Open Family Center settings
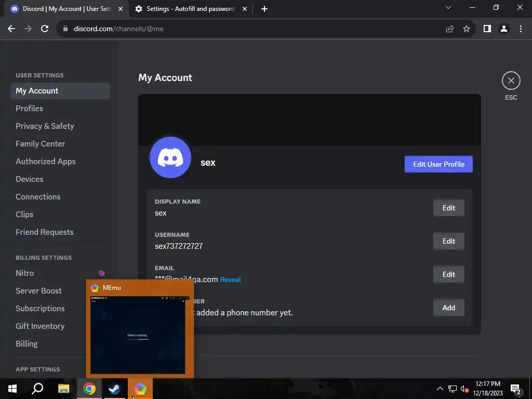Image resolution: width=532 pixels, height=399 pixels. click(60, 144)
